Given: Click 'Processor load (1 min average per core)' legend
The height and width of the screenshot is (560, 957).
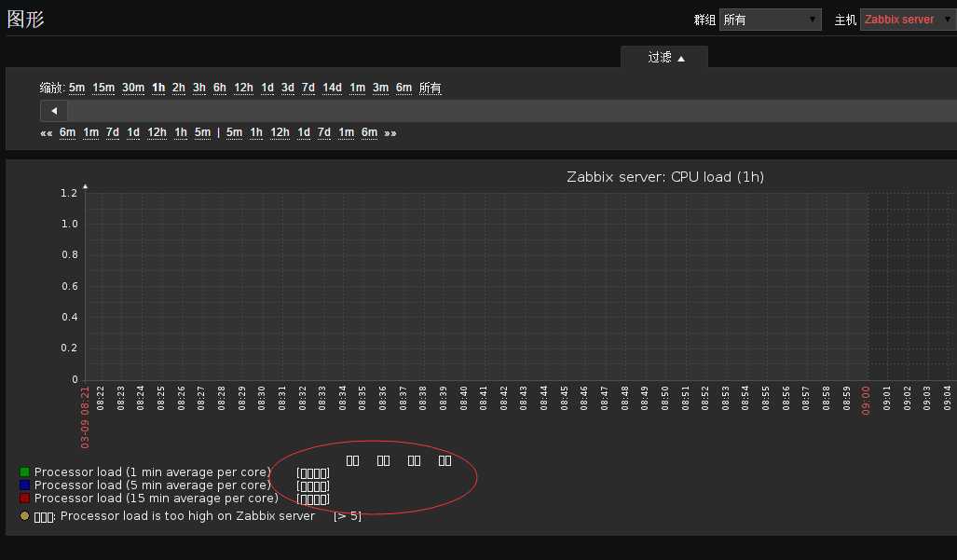Looking at the screenshot, I should (x=153, y=472).
